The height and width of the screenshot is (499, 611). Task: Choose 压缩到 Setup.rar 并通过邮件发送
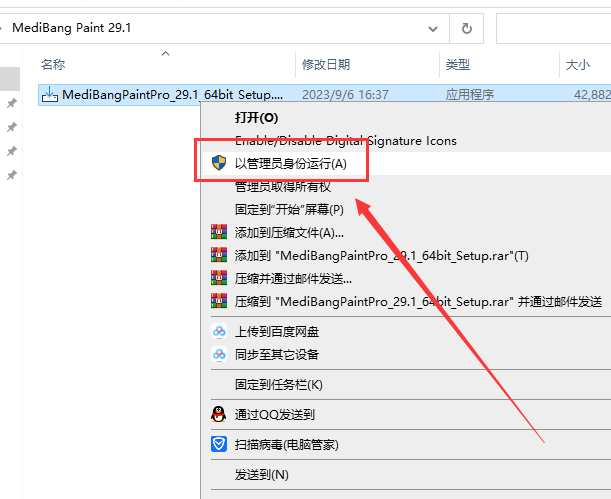419,302
